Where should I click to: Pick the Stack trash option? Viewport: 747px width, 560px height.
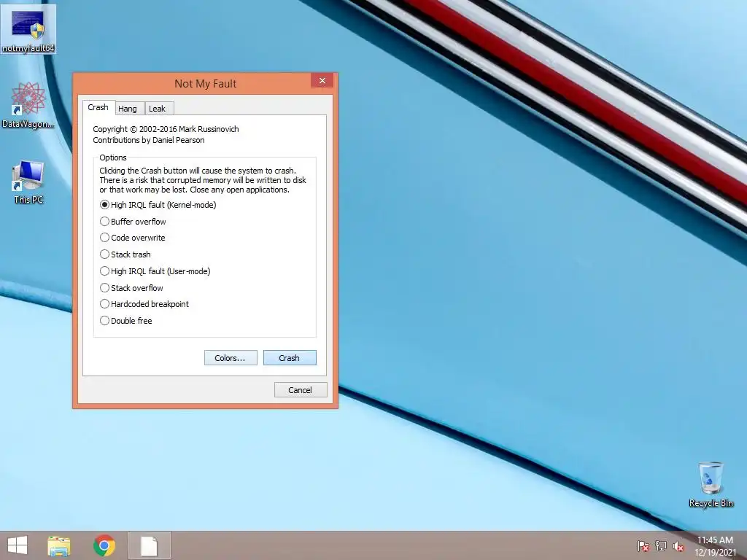(125, 254)
